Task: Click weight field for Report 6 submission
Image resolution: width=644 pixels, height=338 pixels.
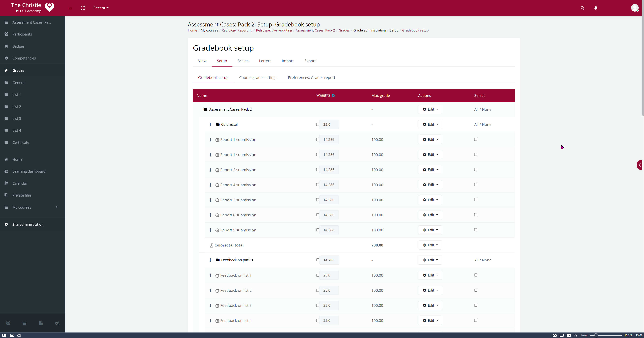Action: click(329, 215)
